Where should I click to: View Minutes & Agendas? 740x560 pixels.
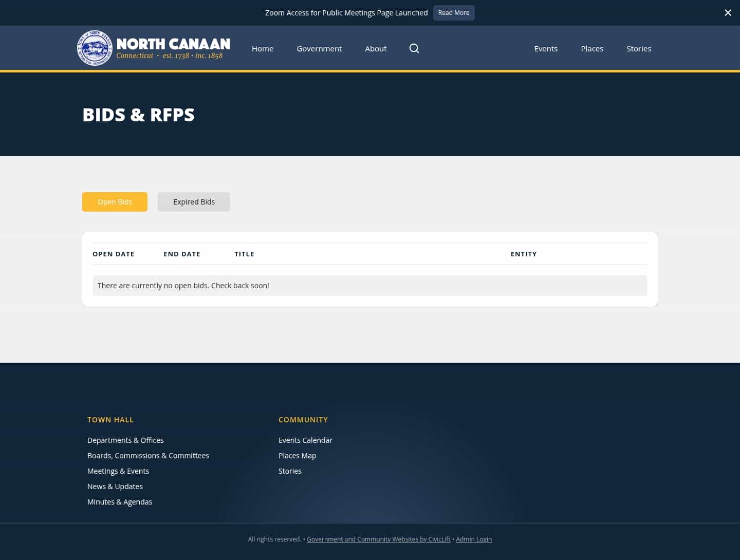tap(120, 501)
